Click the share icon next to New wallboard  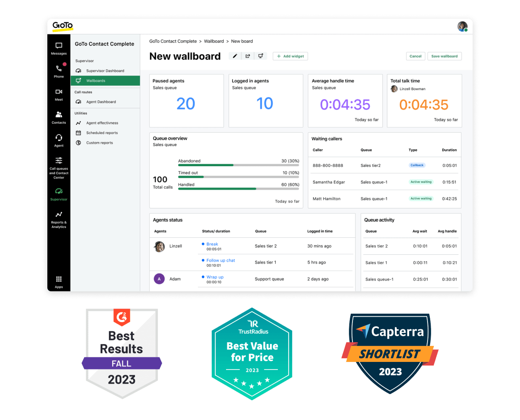247,56
